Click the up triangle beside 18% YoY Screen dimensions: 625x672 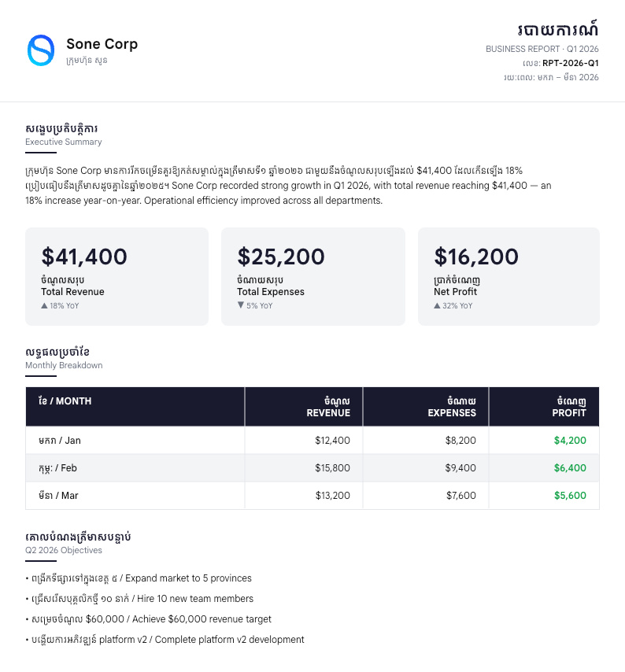click(x=44, y=306)
